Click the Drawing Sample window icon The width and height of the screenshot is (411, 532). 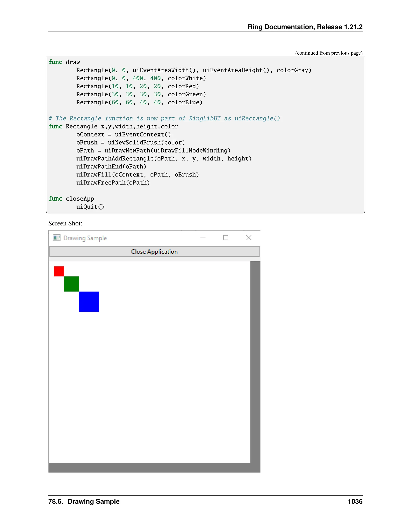click(56, 237)
